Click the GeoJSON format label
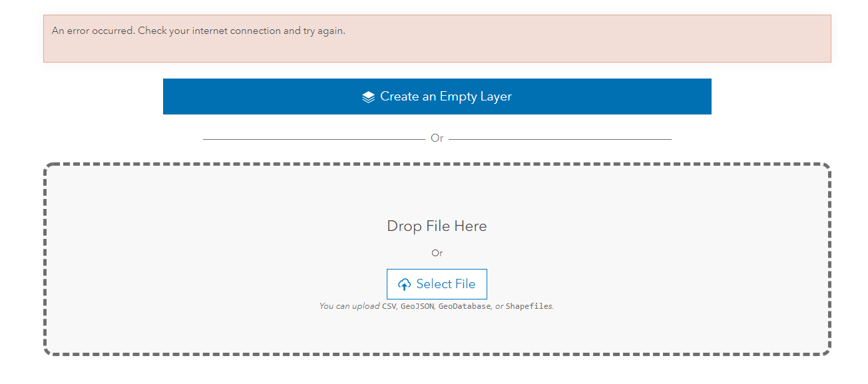Image resolution: width=868 pixels, height=384 pixels. [417, 307]
